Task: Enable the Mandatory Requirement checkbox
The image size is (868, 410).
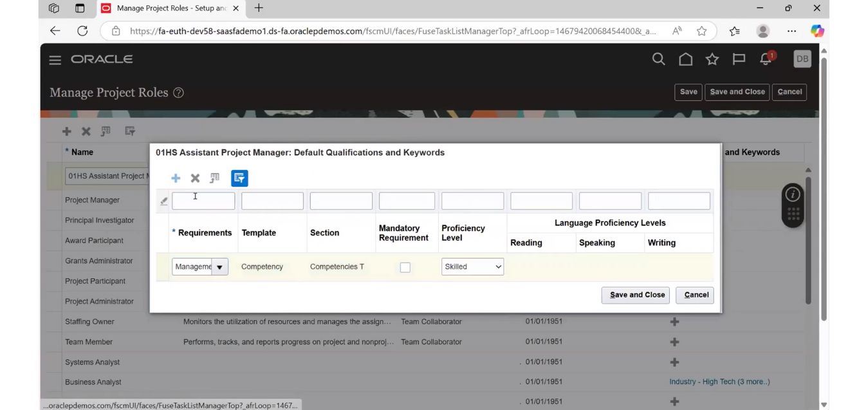Action: [405, 266]
